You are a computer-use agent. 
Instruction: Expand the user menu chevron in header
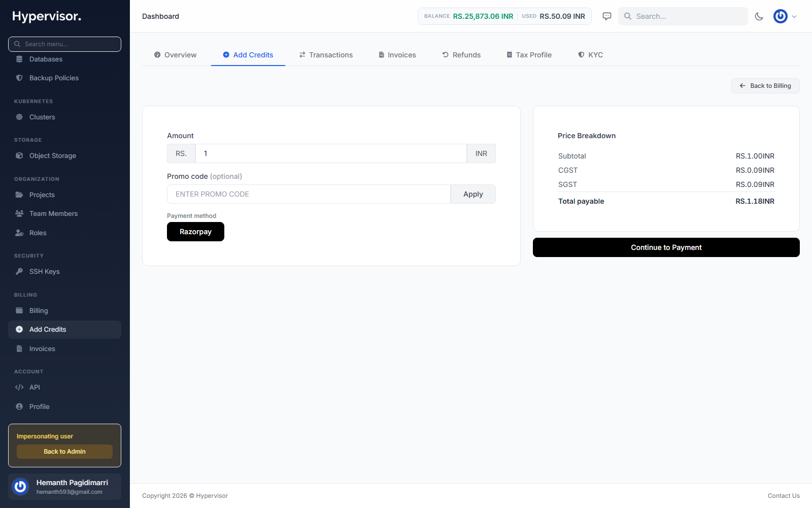click(x=794, y=16)
